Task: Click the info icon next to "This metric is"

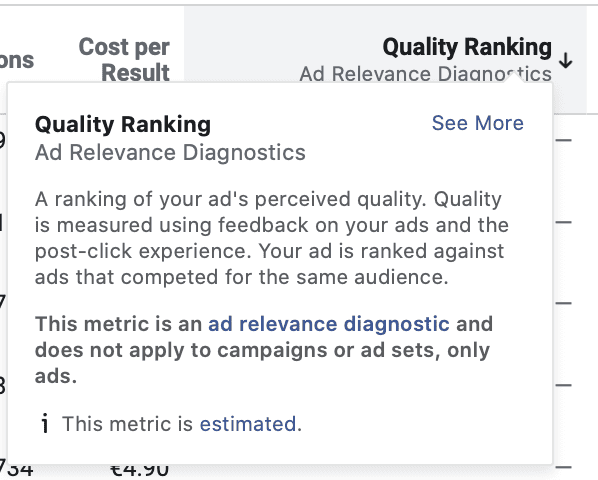Action: point(45,423)
